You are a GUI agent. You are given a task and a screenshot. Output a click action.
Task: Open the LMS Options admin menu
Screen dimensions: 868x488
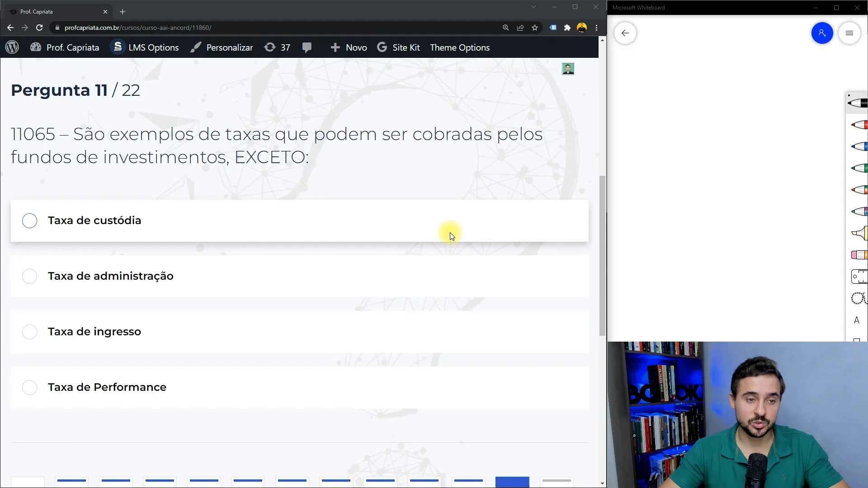tap(145, 47)
